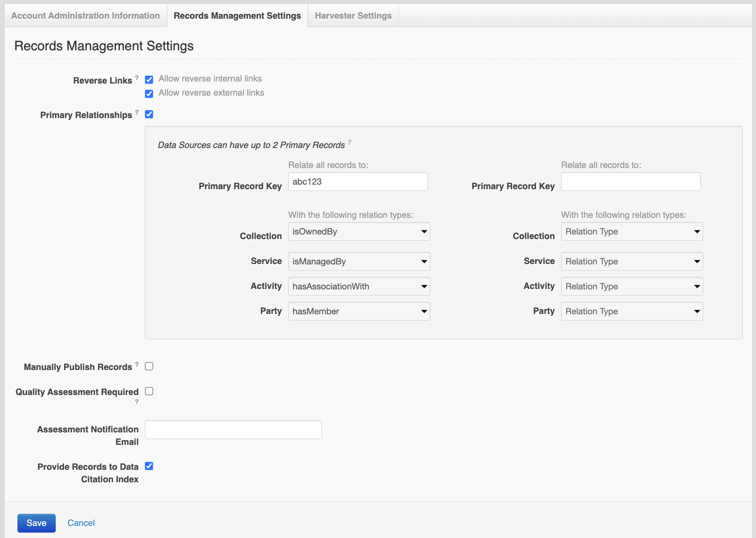Viewport: 756px width, 538px height.
Task: Disable the Primary Relationships checkbox
Action: (149, 114)
